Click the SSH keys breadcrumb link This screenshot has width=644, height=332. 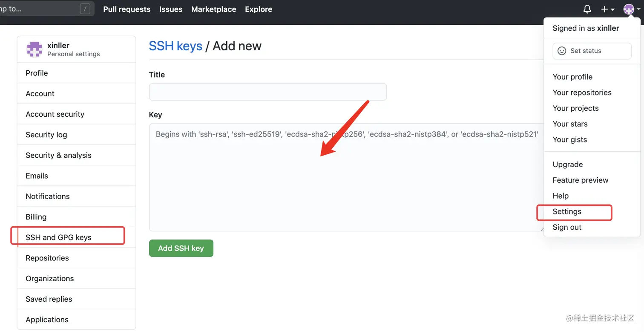pos(175,46)
